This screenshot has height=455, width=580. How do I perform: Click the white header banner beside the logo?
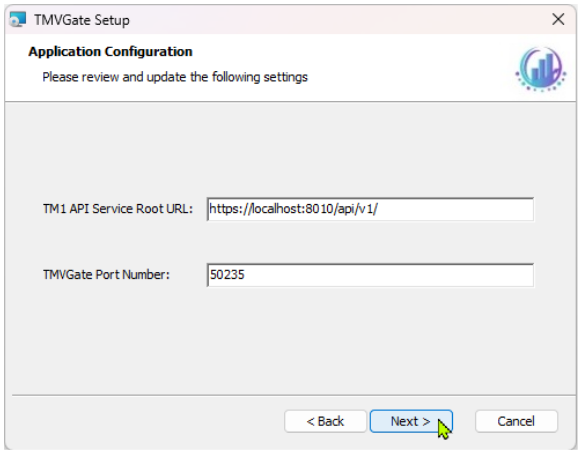[407, 67]
